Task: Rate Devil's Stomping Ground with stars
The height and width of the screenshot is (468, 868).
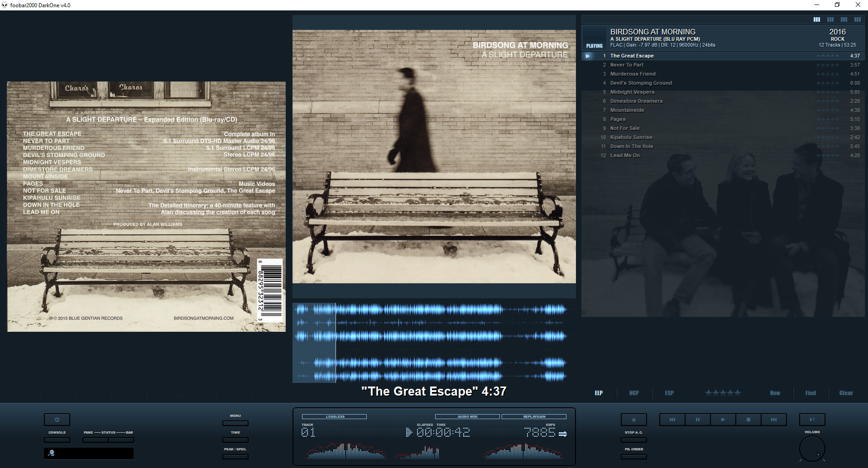Action: tap(828, 83)
